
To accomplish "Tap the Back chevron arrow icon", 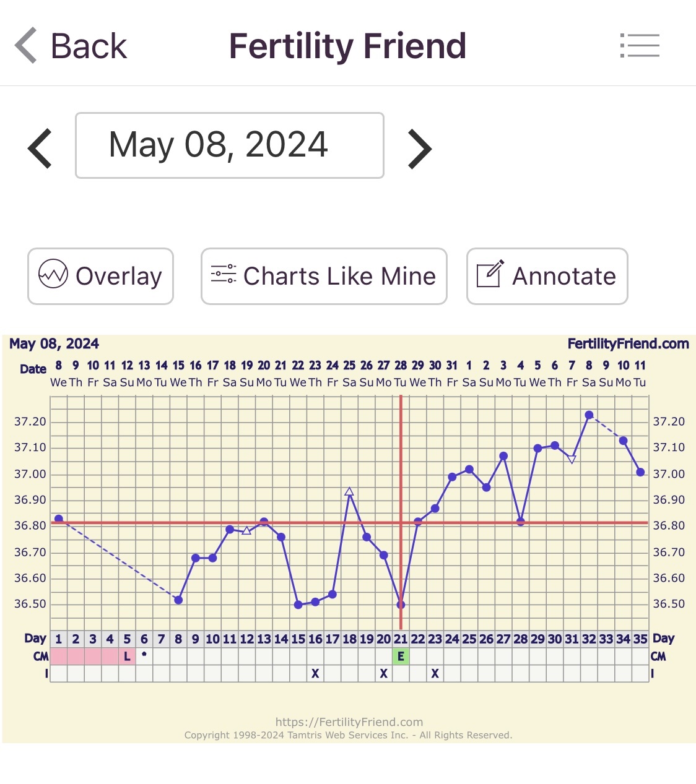I will click(x=26, y=46).
